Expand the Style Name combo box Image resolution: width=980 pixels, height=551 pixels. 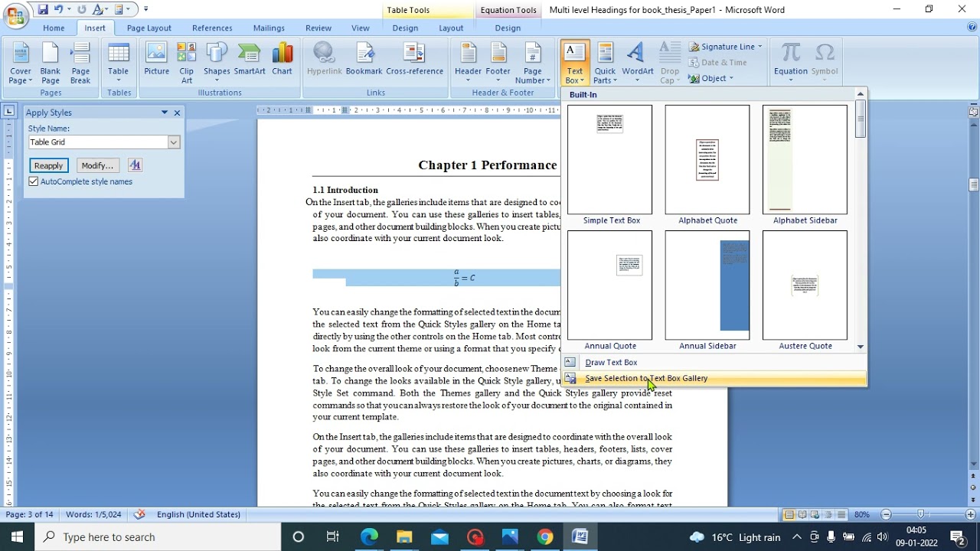pos(174,142)
